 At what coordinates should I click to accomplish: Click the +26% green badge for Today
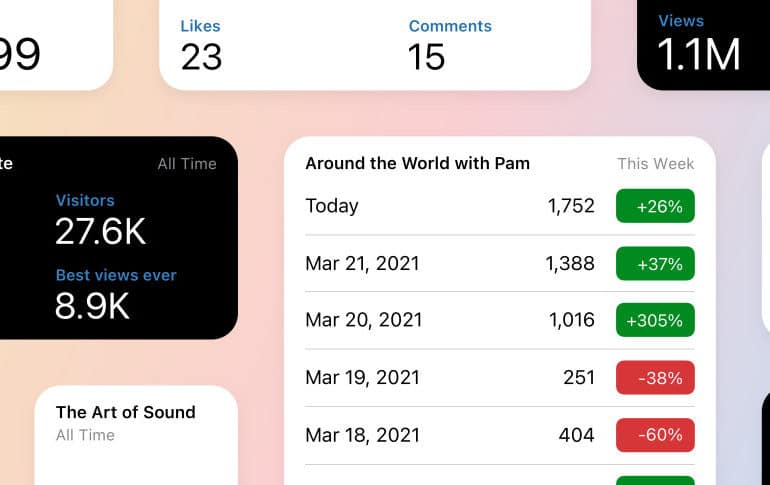coord(655,206)
